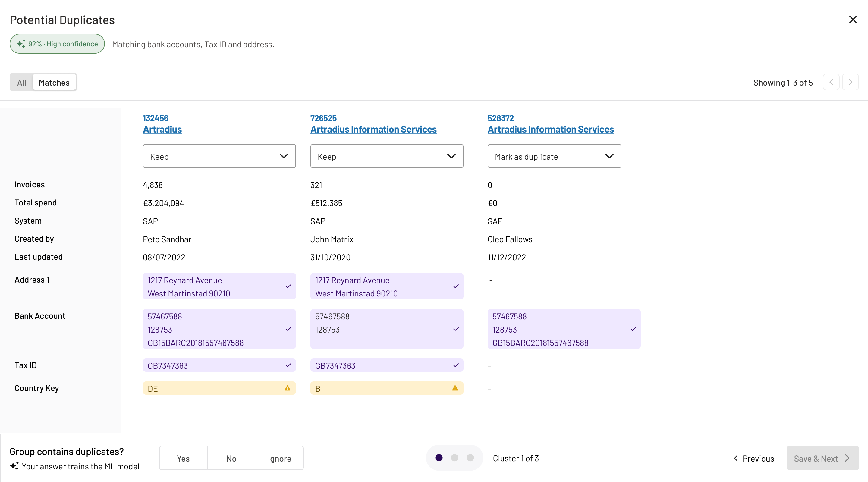Click checkmark on Artradius 132456 address
Viewport: 868px width, 482px height.
[x=288, y=286]
